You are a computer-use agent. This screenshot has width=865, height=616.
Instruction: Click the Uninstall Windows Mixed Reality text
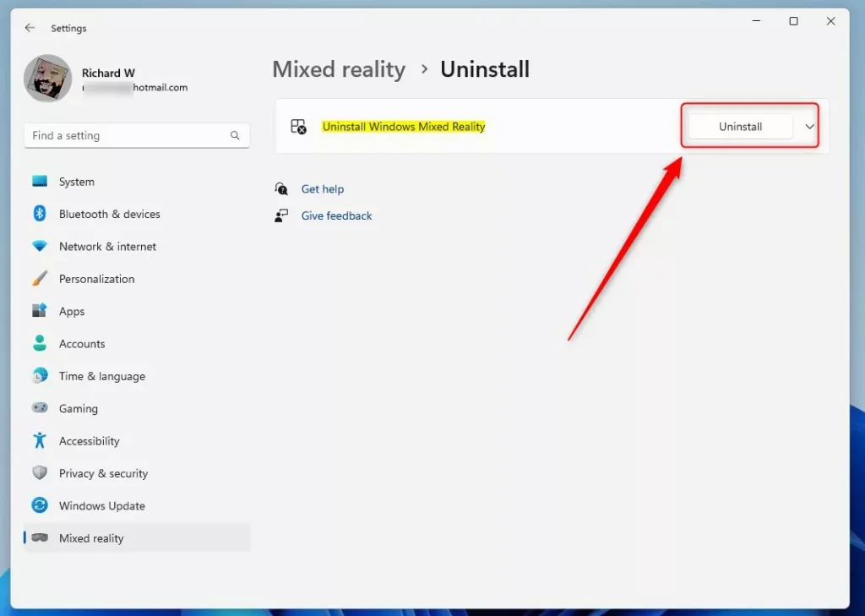click(x=404, y=127)
